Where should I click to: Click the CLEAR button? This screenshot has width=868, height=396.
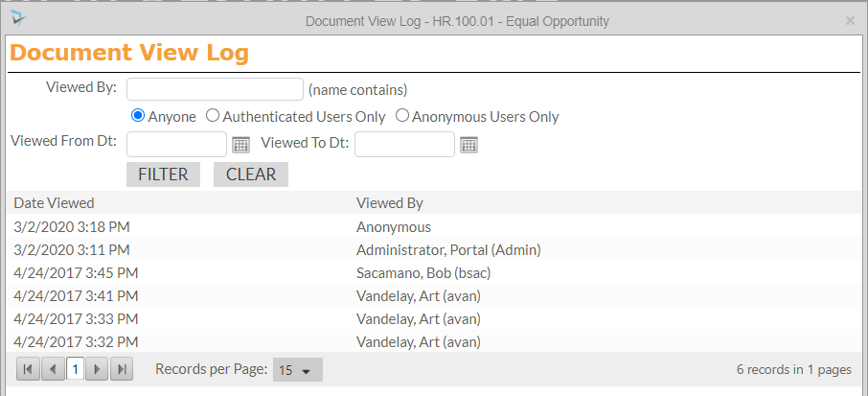tap(250, 175)
